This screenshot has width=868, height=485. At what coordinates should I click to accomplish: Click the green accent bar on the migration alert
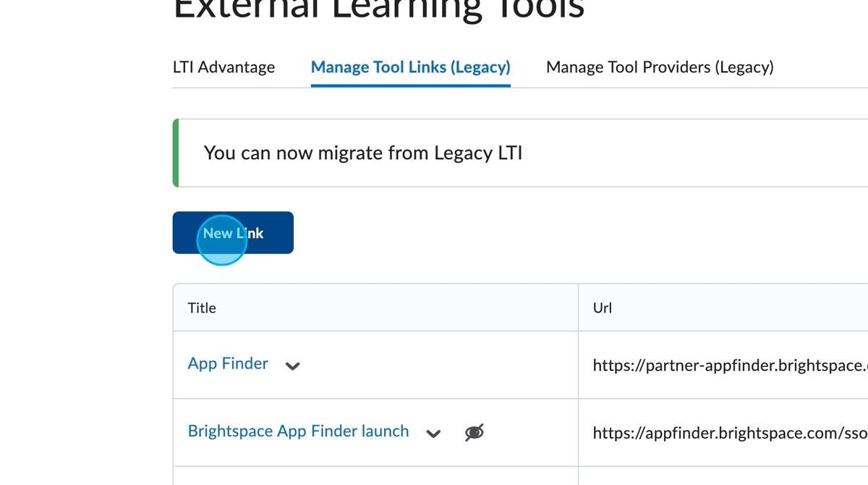pyautogui.click(x=176, y=153)
